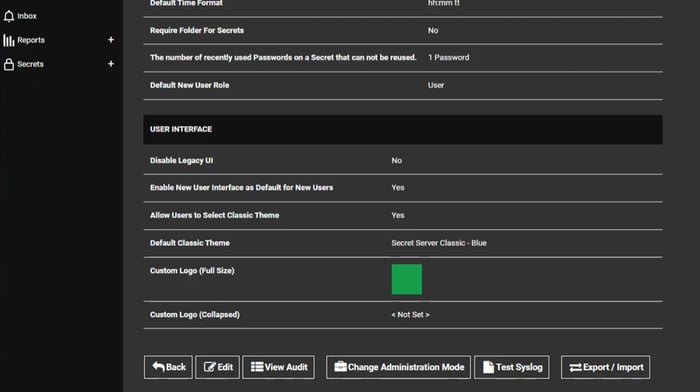
Task: Click the View Audit button label
Action: pos(286,367)
